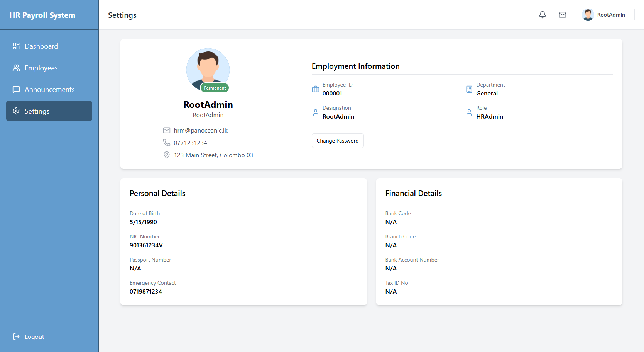Click the building icon beside Department
644x352 pixels.
point(469,88)
